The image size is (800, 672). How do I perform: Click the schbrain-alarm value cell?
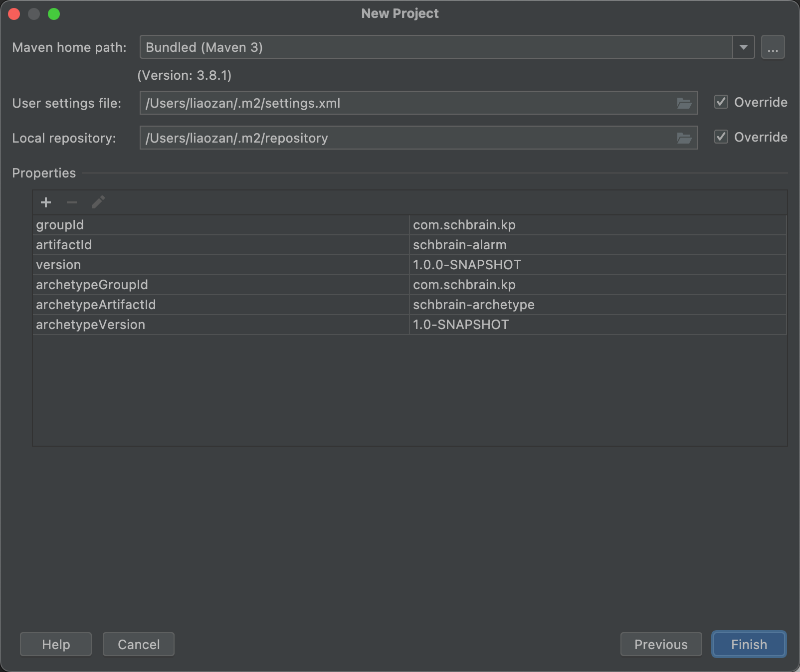coord(598,245)
